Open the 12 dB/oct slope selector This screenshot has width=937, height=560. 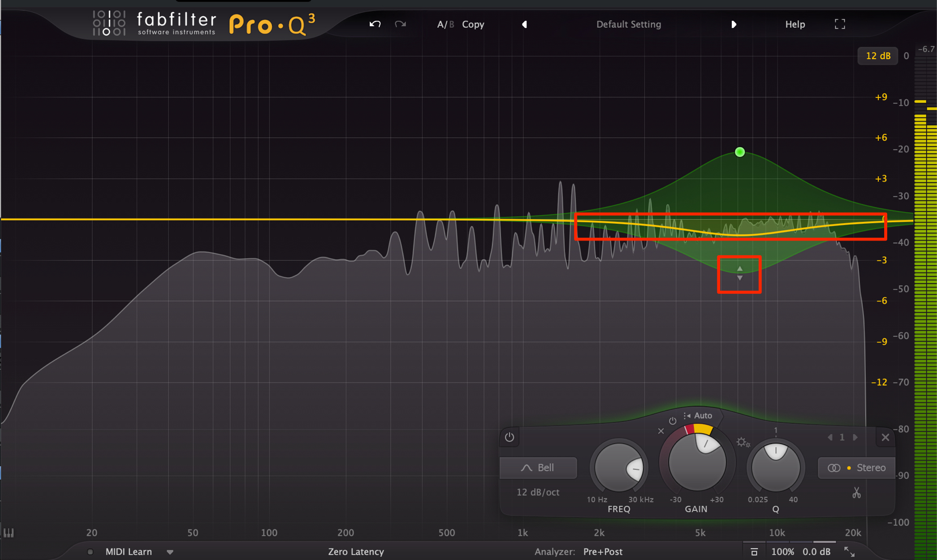538,492
